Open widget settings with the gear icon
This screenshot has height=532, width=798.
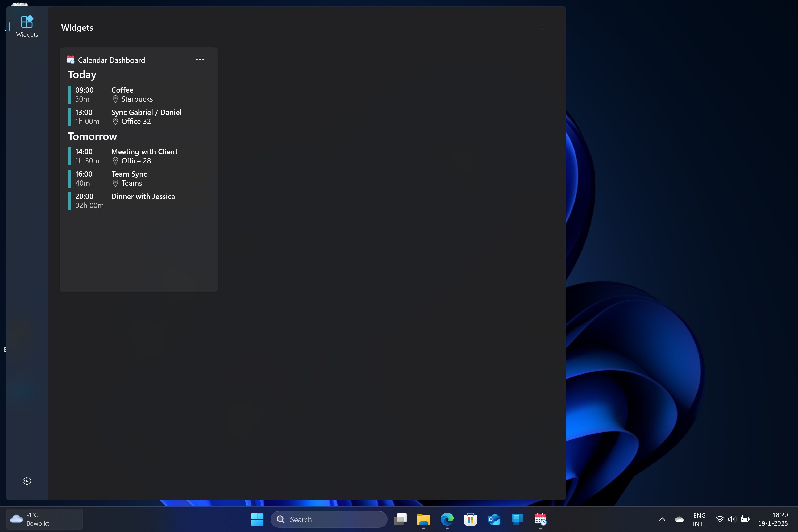point(27,480)
